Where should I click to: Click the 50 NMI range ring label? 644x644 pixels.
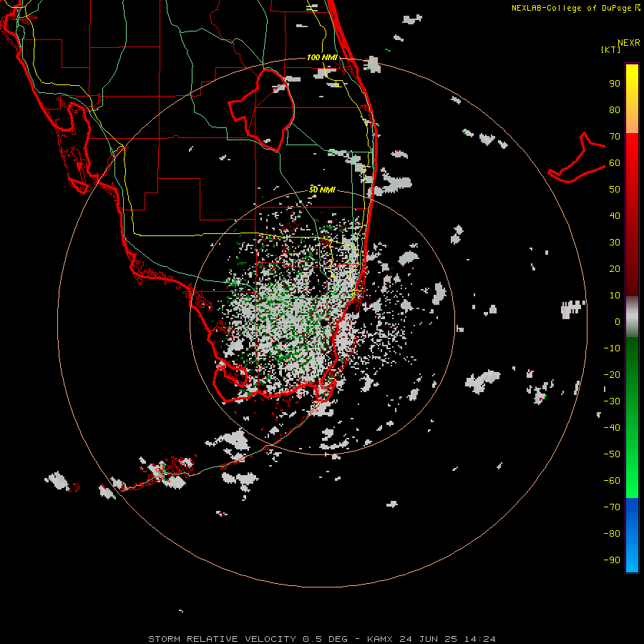pos(322,190)
